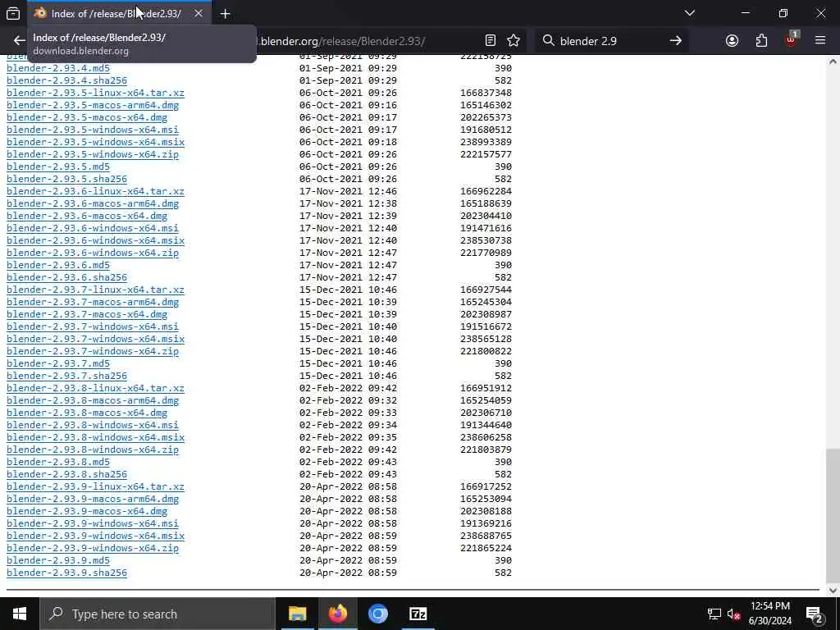Select file size 238993389 text
840x630 pixels.
coord(486,142)
